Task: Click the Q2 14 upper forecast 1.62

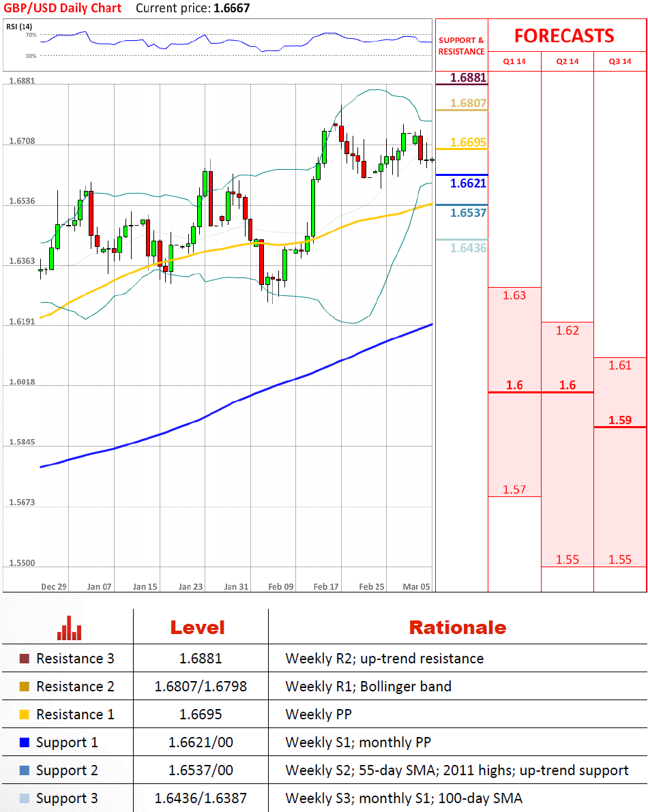Action: coord(568,331)
